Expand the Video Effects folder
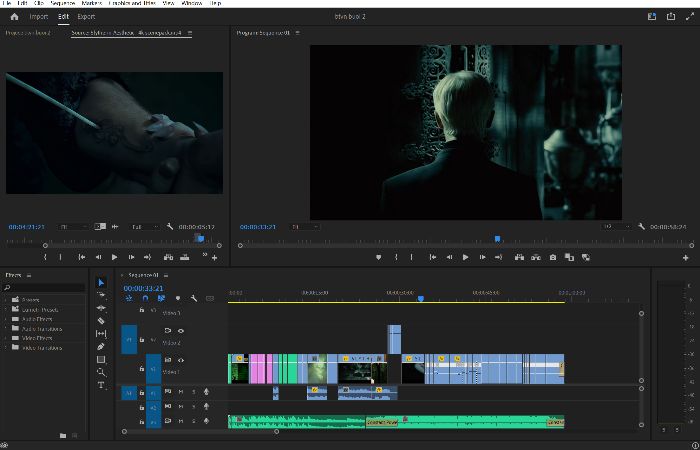Screen dimensions: 700x450 pyautogui.click(x=6, y=338)
